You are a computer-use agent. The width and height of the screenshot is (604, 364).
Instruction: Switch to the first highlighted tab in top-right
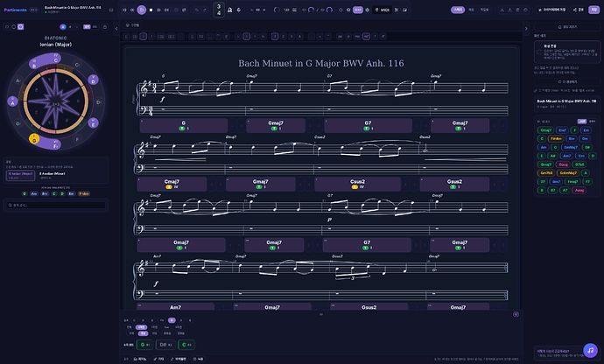point(458,10)
